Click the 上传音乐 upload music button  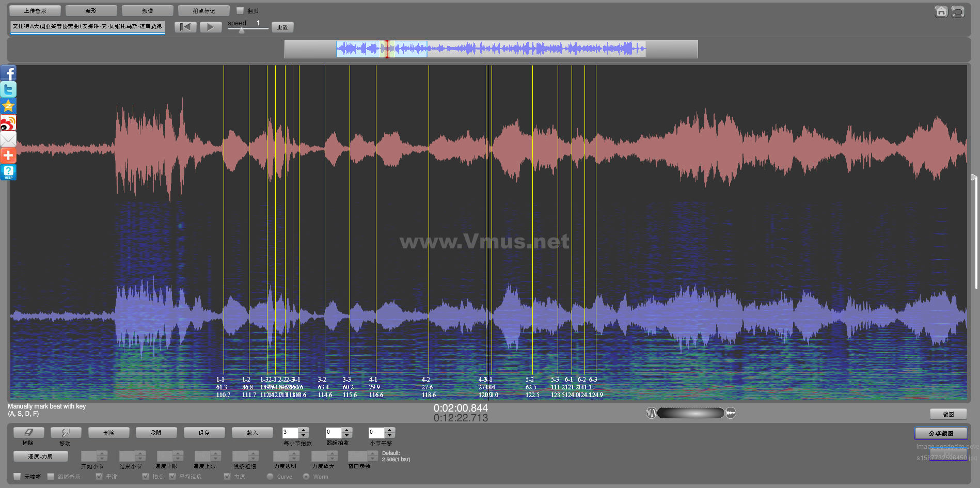point(35,11)
